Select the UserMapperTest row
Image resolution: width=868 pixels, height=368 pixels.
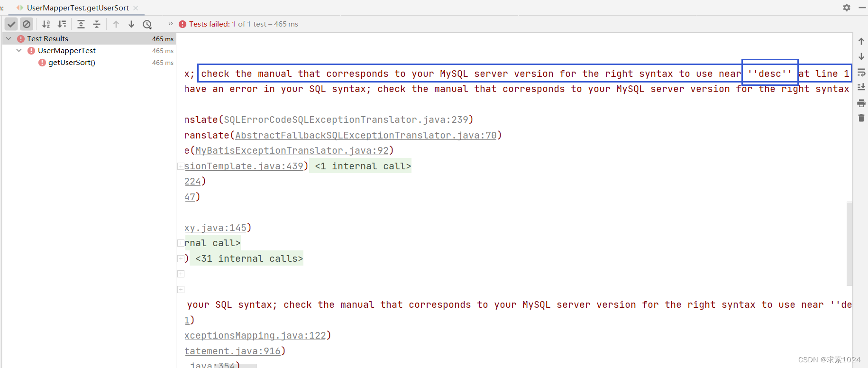tap(89, 50)
